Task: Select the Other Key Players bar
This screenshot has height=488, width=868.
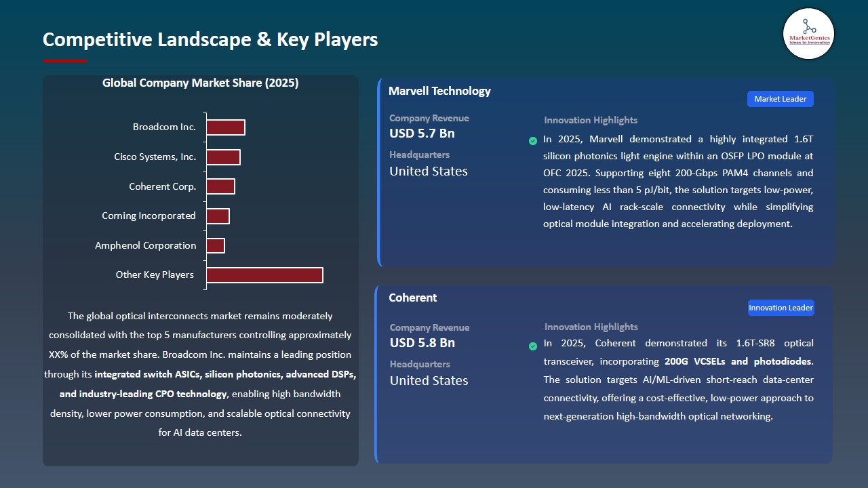Action: coord(264,275)
